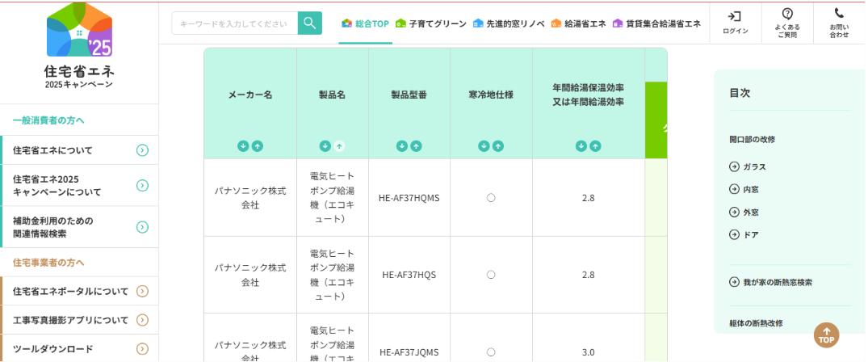
Task: Sort 製品名 column descending arrow
Action: (x=325, y=146)
